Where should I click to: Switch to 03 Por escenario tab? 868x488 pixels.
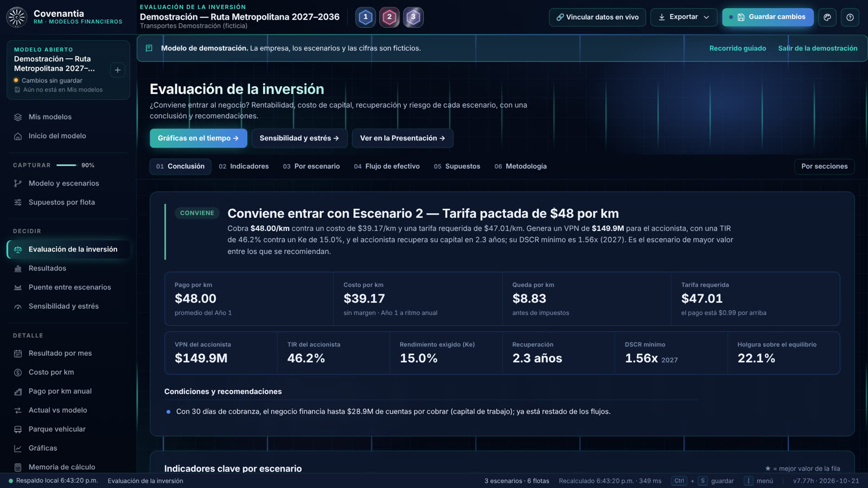click(x=311, y=166)
